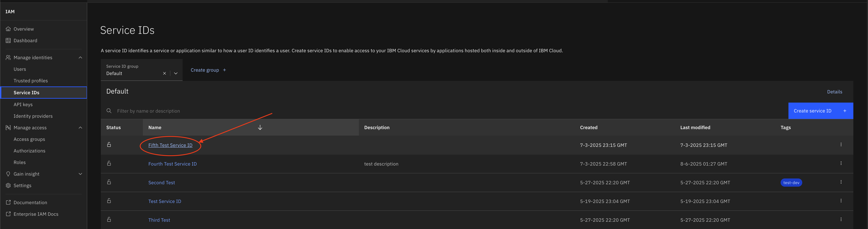Focus the Filter by name or description field

(445, 111)
